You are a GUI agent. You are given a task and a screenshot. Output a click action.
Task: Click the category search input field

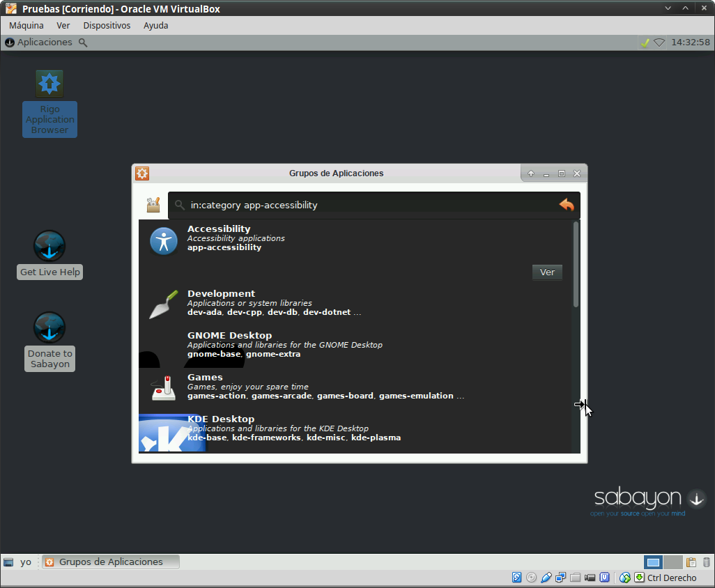click(369, 206)
